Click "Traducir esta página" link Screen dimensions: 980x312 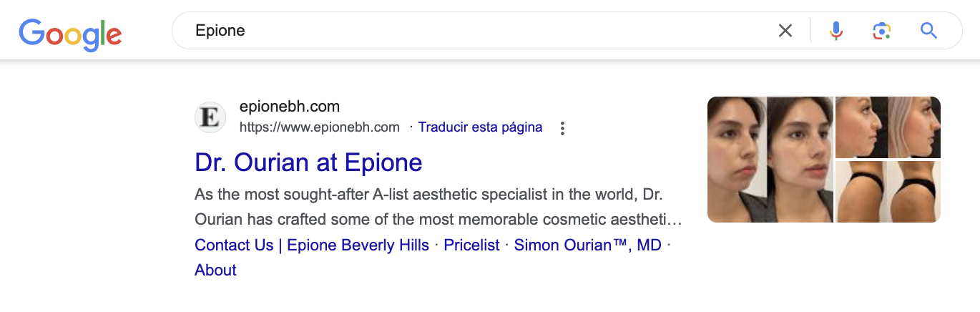coord(480,127)
